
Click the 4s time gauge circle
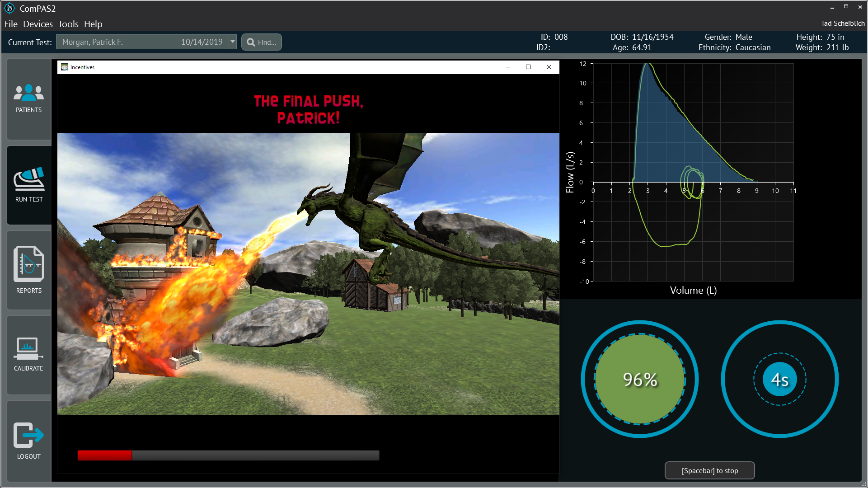click(780, 379)
